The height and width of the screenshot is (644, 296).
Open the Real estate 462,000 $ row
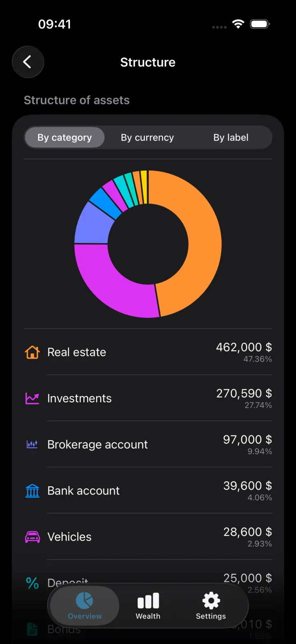(x=148, y=352)
